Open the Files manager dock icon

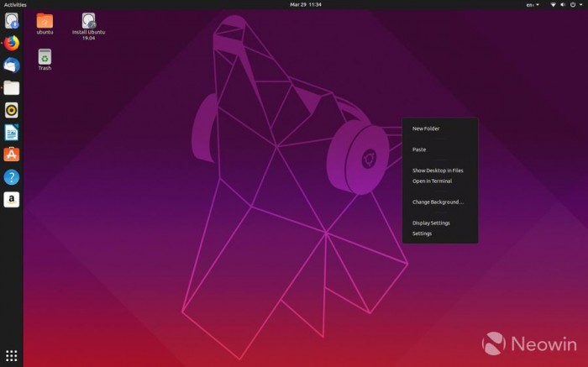point(11,88)
